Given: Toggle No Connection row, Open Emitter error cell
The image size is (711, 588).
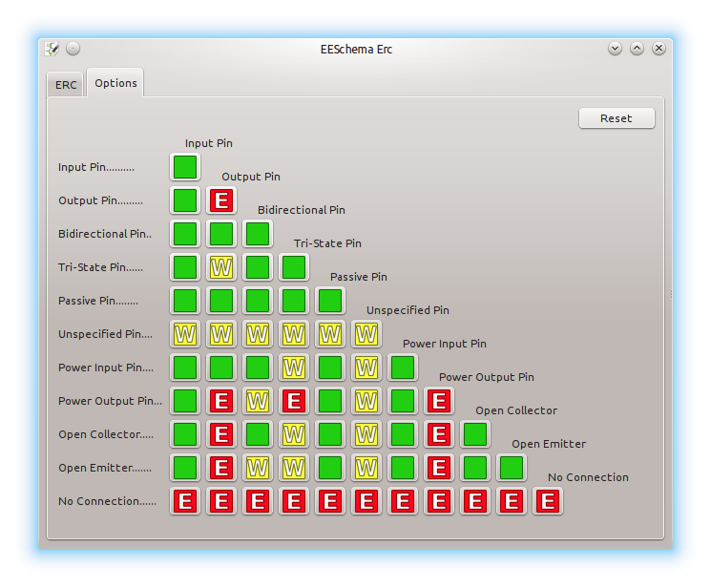Looking at the screenshot, I should 512,501.
